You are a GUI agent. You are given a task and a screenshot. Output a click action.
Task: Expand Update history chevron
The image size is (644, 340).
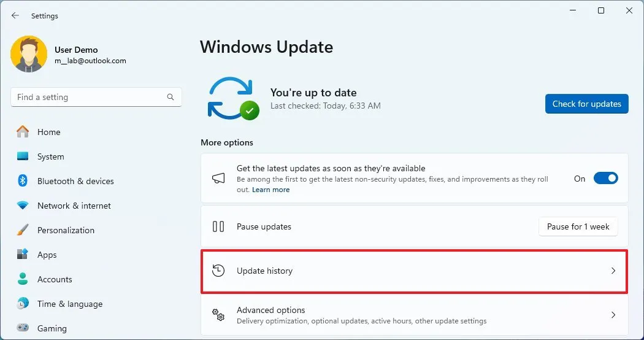pyautogui.click(x=613, y=271)
